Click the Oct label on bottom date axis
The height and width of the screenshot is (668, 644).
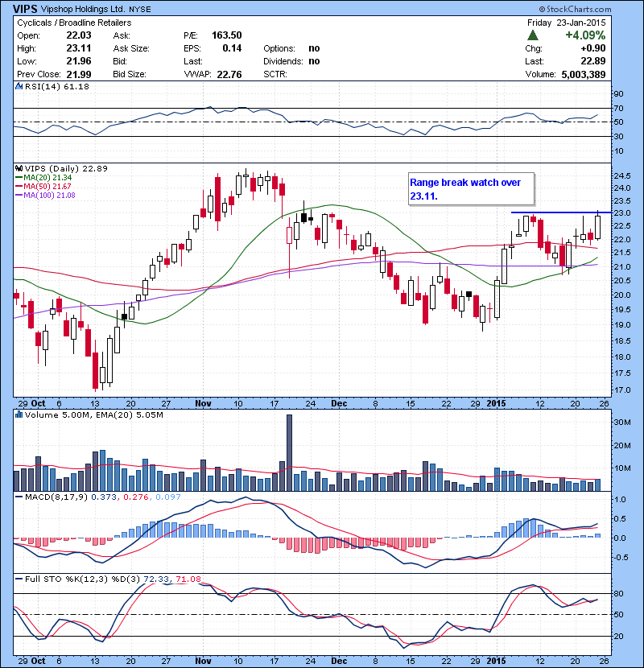click(x=39, y=661)
